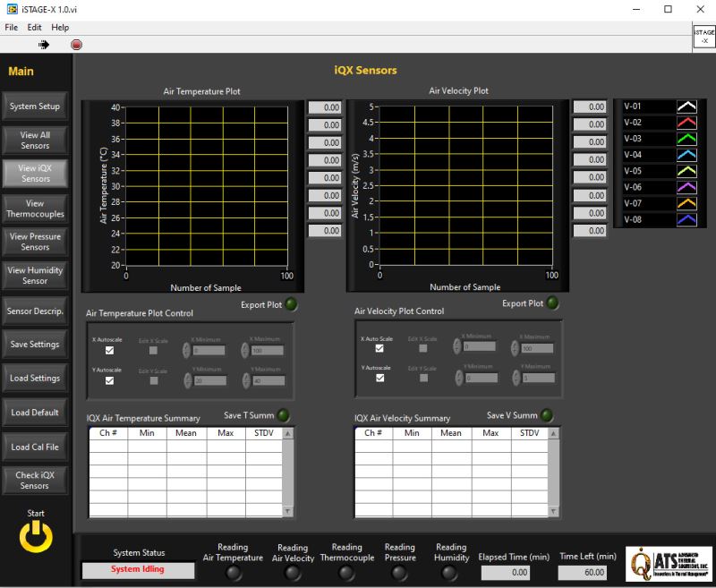The width and height of the screenshot is (716, 588).
Task: Click the Y Maximum stepper in Air Velocity Plot Control
Action: click(516, 378)
